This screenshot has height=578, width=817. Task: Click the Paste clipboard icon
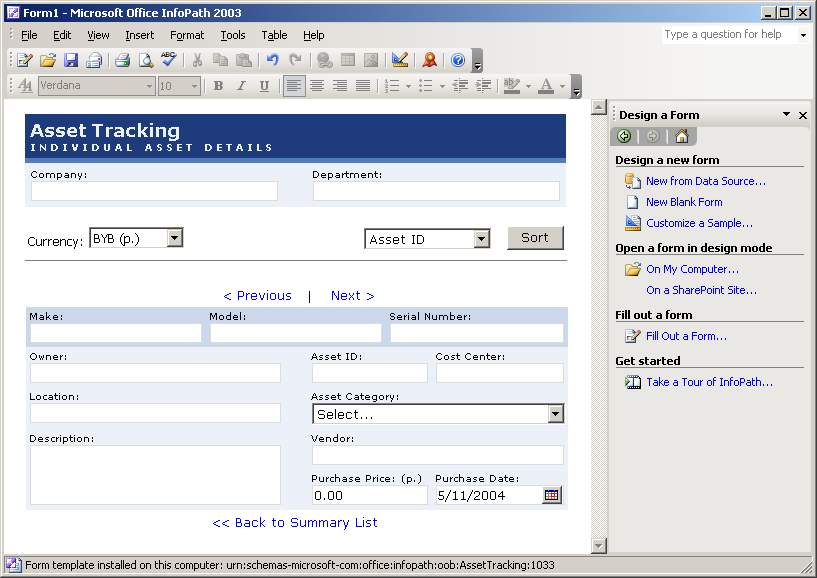pyautogui.click(x=244, y=60)
